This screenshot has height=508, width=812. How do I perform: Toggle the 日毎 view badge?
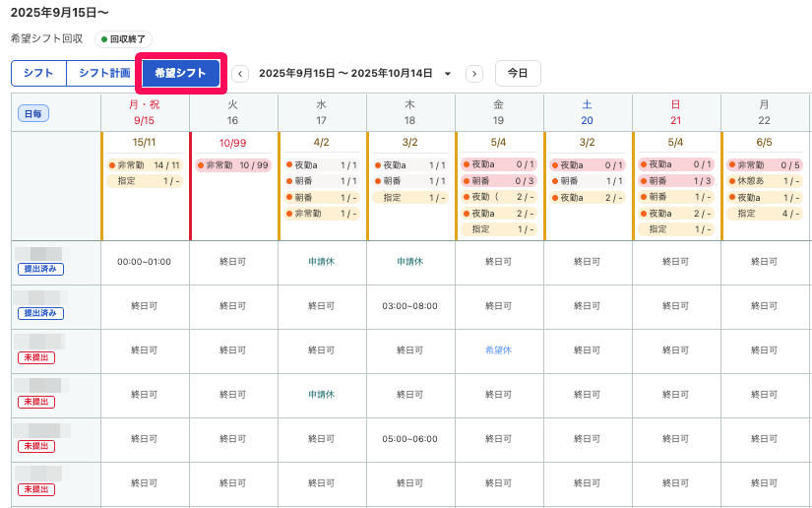coord(33,113)
